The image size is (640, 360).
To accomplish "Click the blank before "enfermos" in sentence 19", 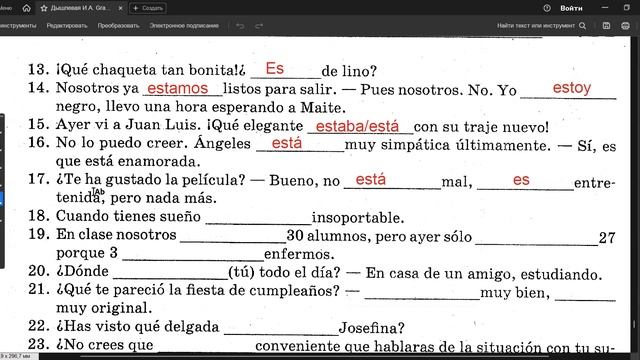I will click(193, 256).
